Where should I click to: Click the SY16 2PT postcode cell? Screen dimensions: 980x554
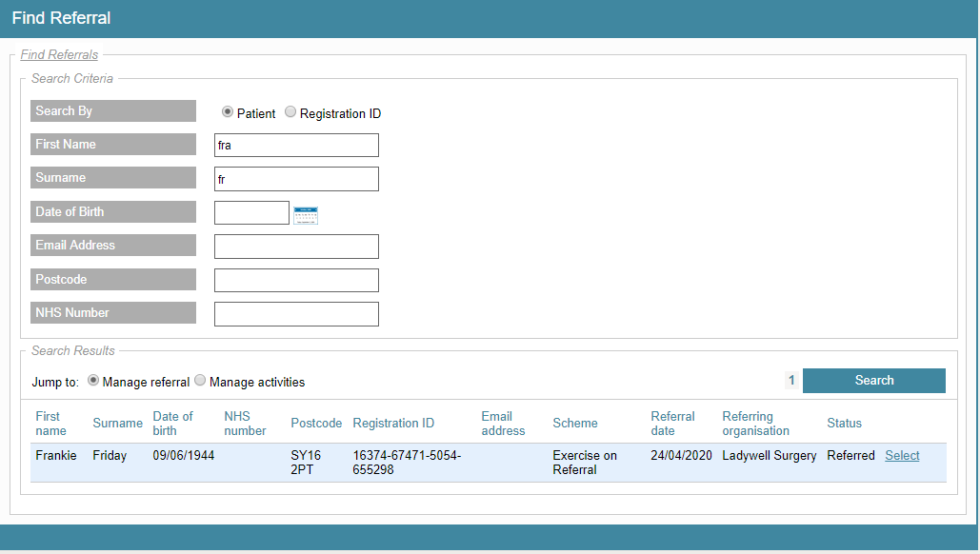(x=306, y=463)
